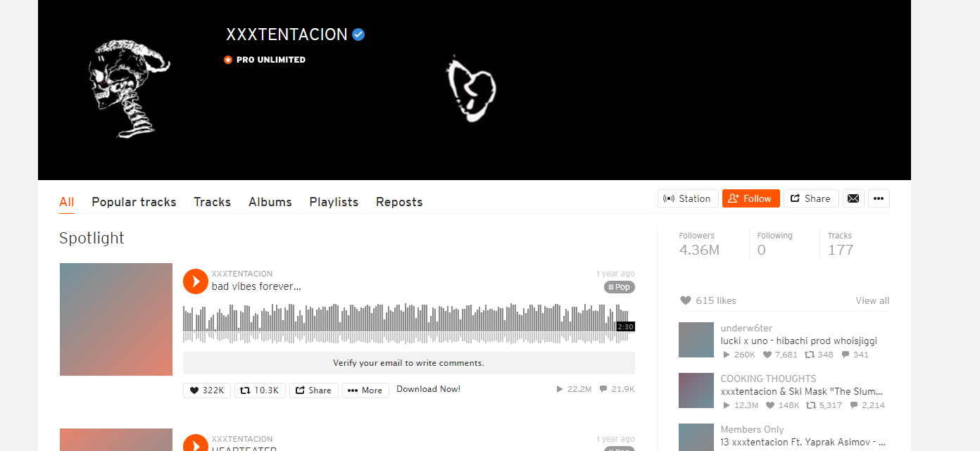Image resolution: width=980 pixels, height=451 pixels.
Task: Open the Albums tab
Action: [x=270, y=202]
